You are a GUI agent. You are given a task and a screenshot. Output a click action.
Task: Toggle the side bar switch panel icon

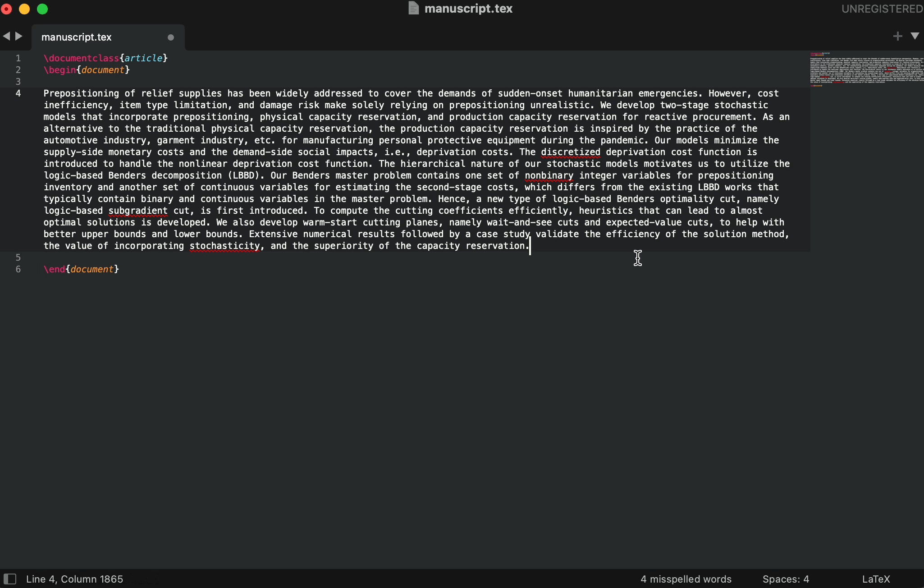click(x=10, y=579)
